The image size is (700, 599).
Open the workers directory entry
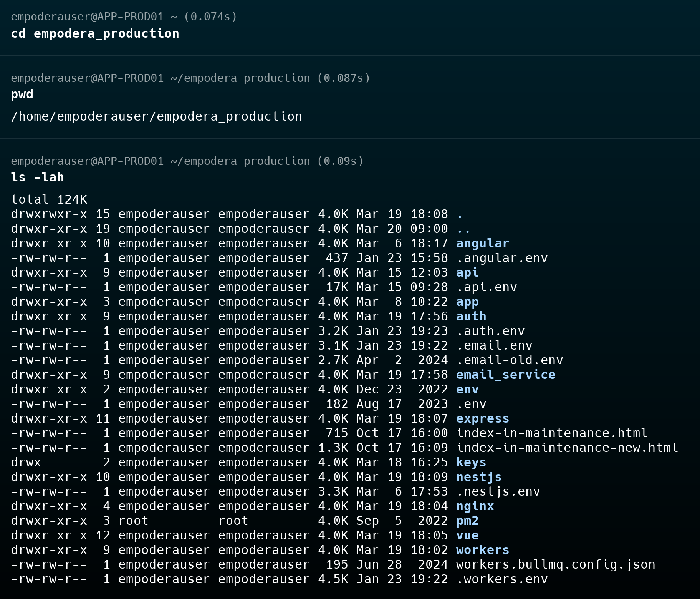[482, 550]
